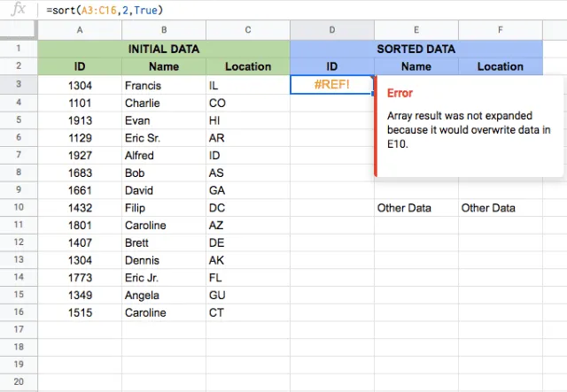
Task: Click the fx formula icon
Action: pos(18,9)
